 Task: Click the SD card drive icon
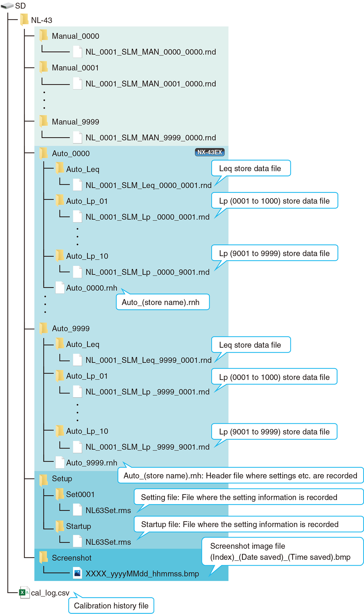point(7,6)
